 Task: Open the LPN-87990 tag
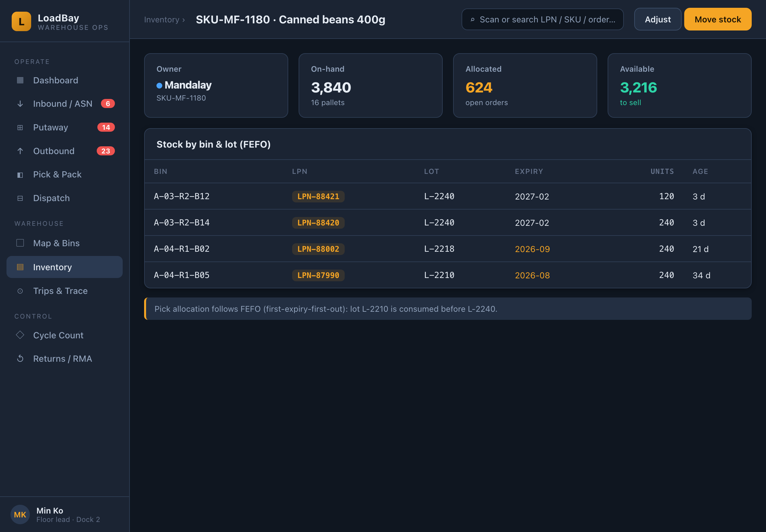(318, 275)
